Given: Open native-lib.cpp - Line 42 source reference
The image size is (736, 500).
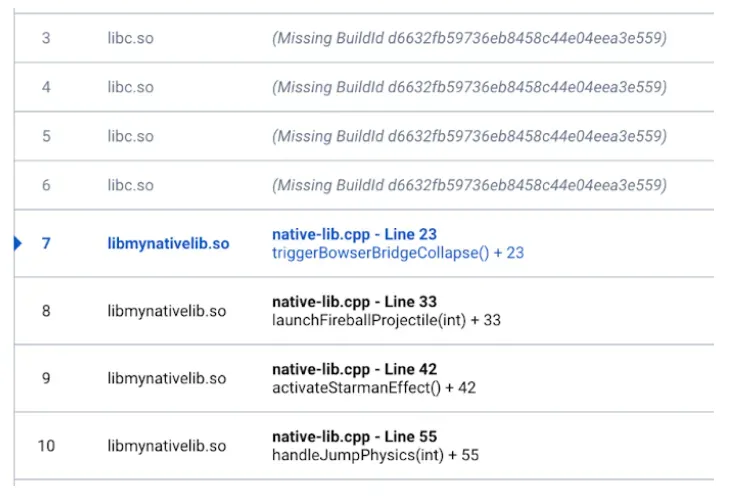Looking at the screenshot, I should pos(354,369).
